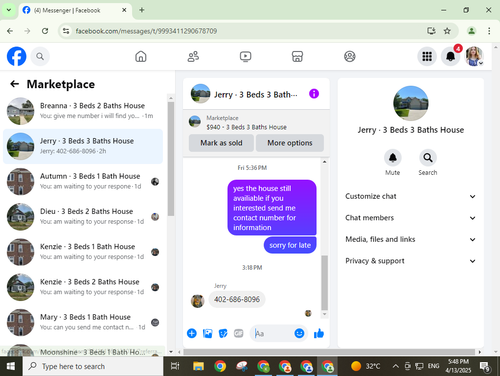Click the back arrow beside Marketplace heading
The width and height of the screenshot is (500, 376).
[14, 84]
